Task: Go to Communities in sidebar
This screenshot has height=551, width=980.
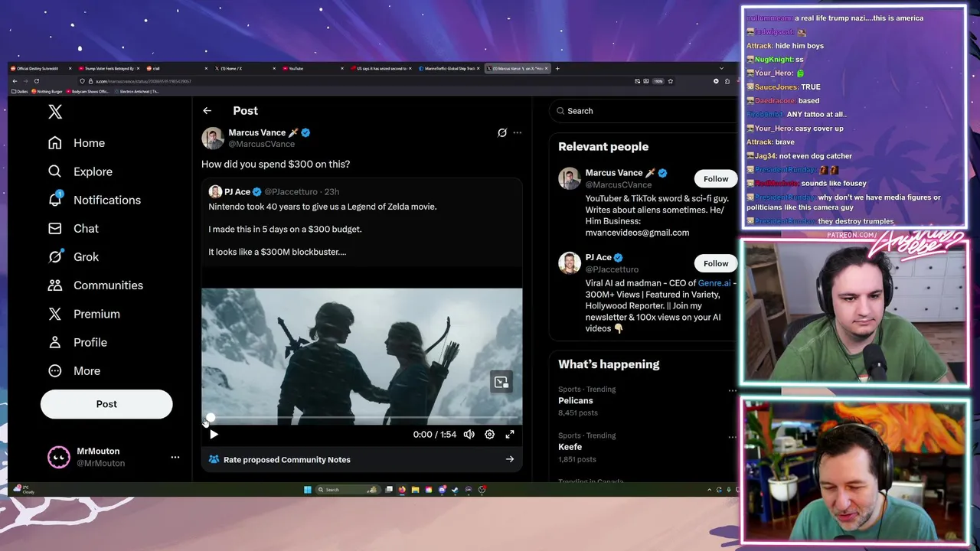Action: click(x=95, y=285)
